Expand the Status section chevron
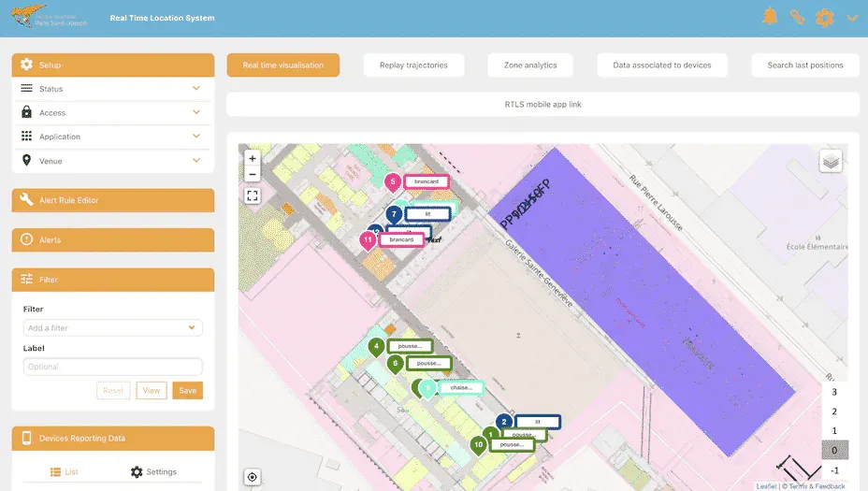868x491 pixels. pyautogui.click(x=196, y=89)
